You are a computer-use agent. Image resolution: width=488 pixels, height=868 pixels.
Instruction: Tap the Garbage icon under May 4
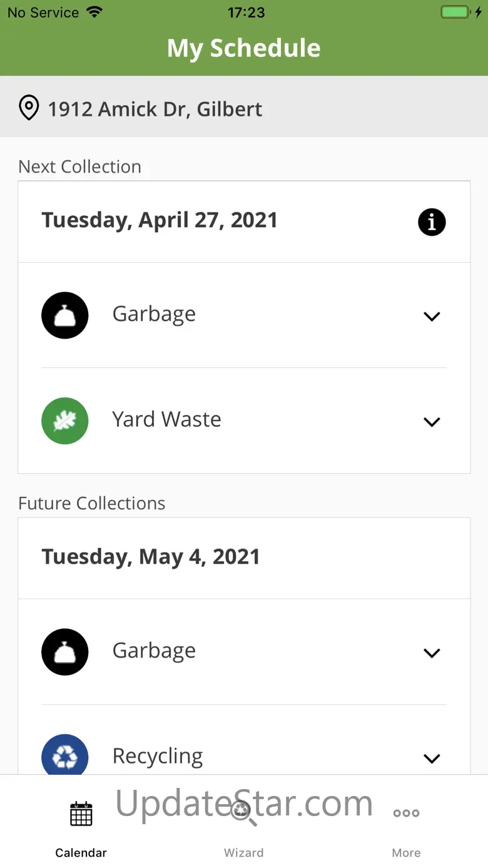tap(65, 652)
